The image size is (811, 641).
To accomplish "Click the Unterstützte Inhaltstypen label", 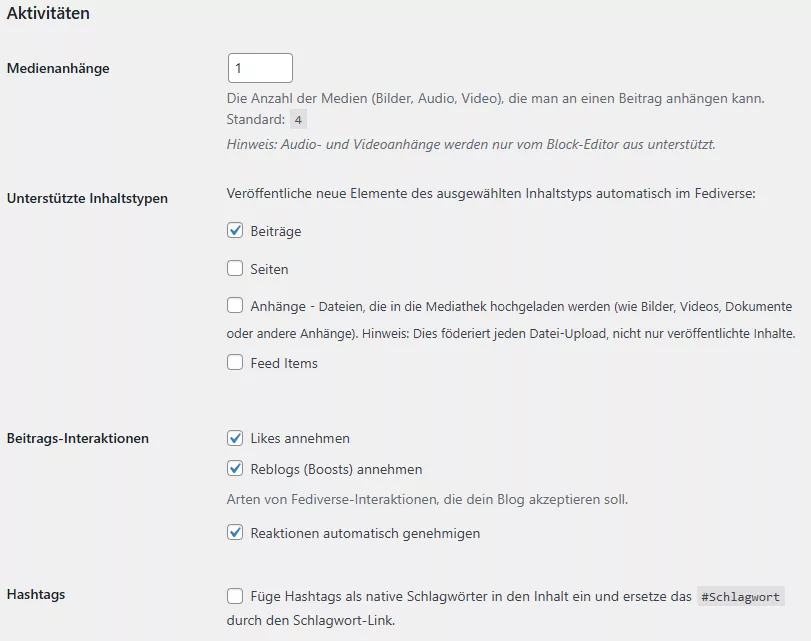I will [x=85, y=198].
